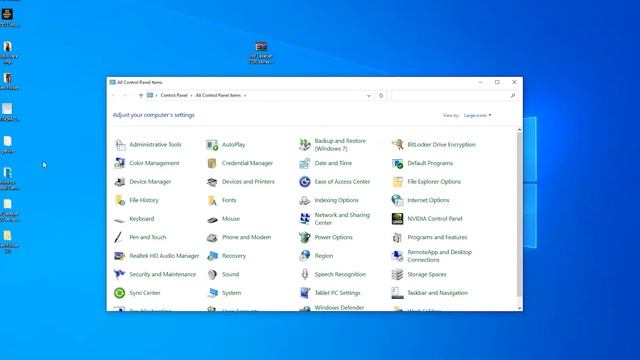The image size is (640, 360).
Task: Open the Default Programs icon
Action: [x=398, y=163]
